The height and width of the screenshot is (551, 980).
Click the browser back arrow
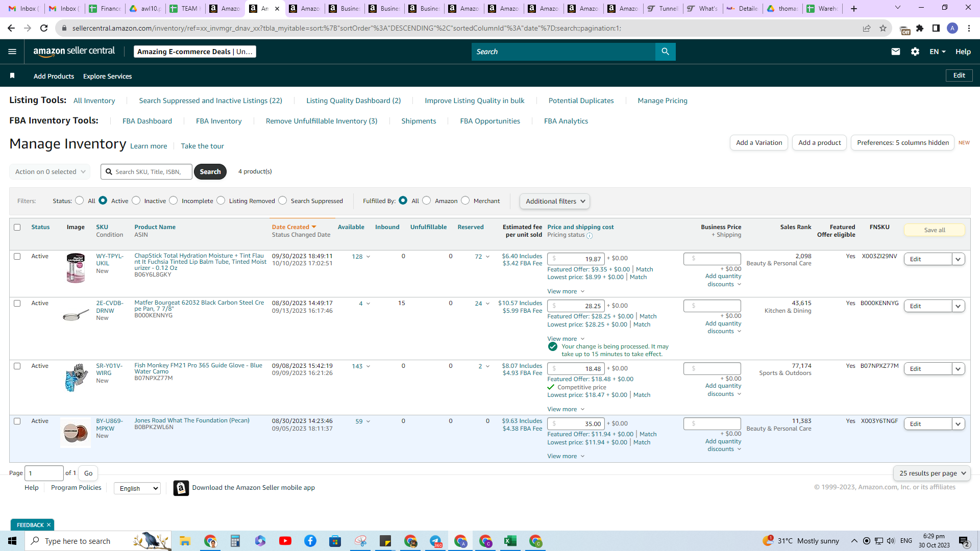(x=11, y=28)
